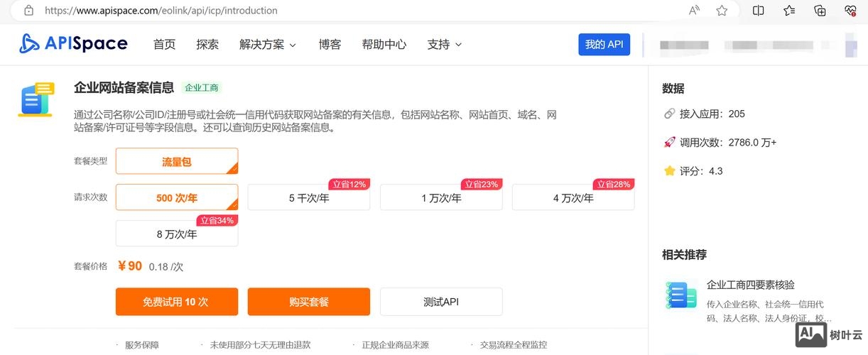Click the 评分：4.3 rating text
The image size is (868, 355).
point(701,170)
